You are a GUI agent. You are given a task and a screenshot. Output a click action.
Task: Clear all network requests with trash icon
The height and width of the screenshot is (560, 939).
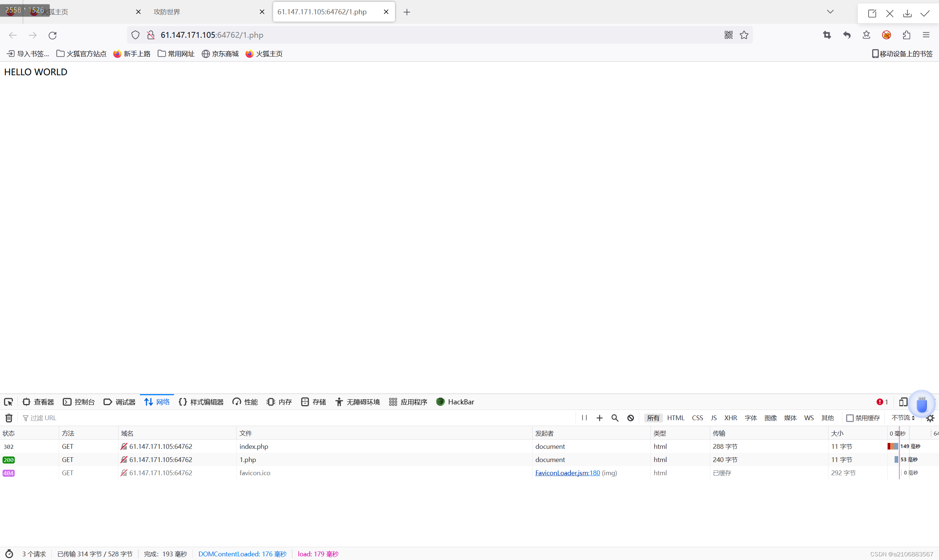pos(8,418)
